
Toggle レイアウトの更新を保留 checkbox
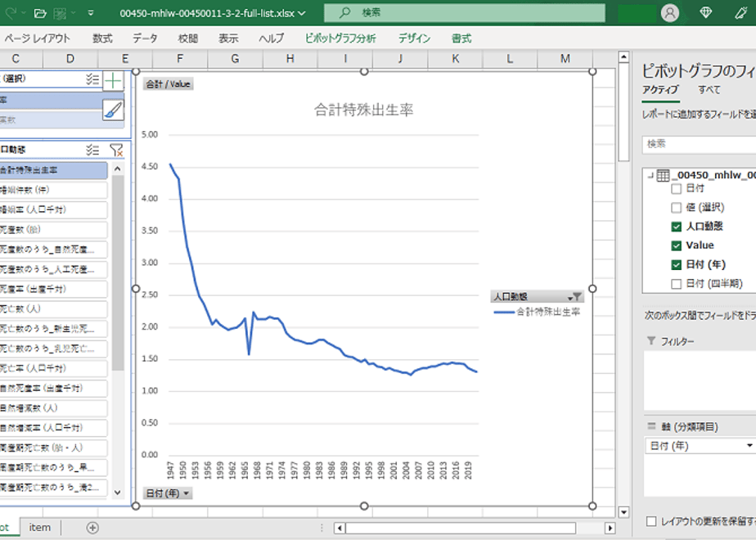coord(651,521)
